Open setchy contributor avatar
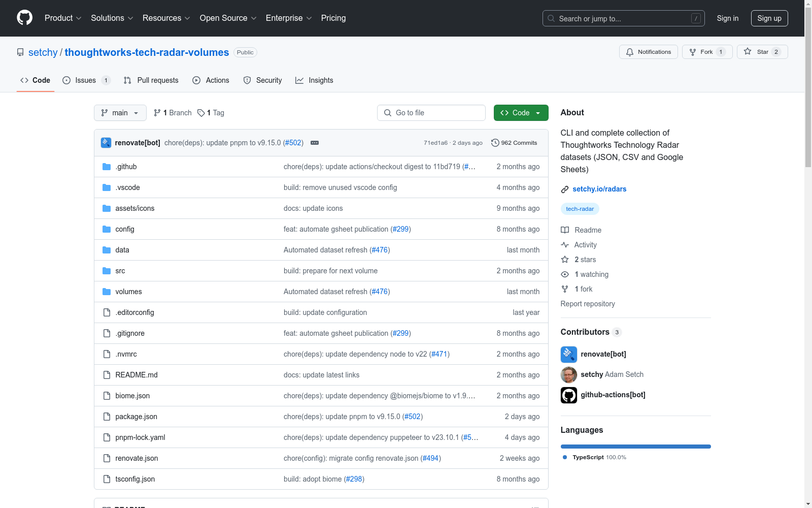 [x=569, y=375]
